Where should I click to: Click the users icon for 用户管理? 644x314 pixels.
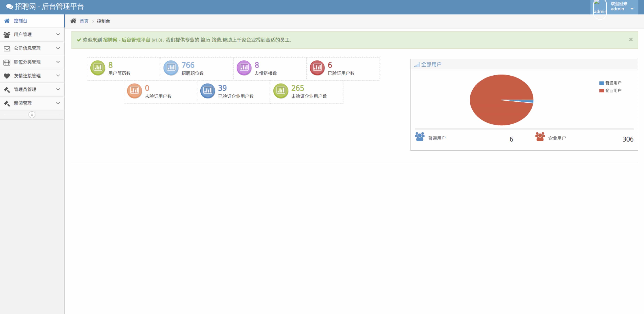[x=7, y=35]
